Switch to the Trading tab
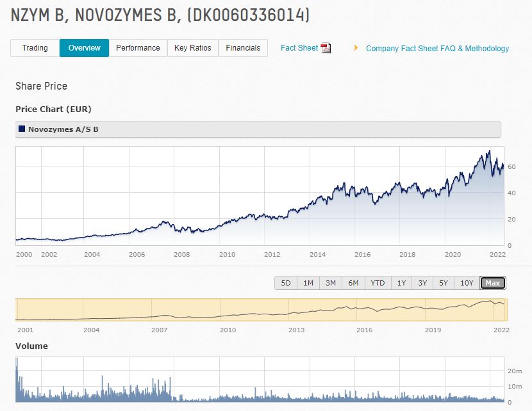Viewport: 532px width, 411px height. (35, 47)
